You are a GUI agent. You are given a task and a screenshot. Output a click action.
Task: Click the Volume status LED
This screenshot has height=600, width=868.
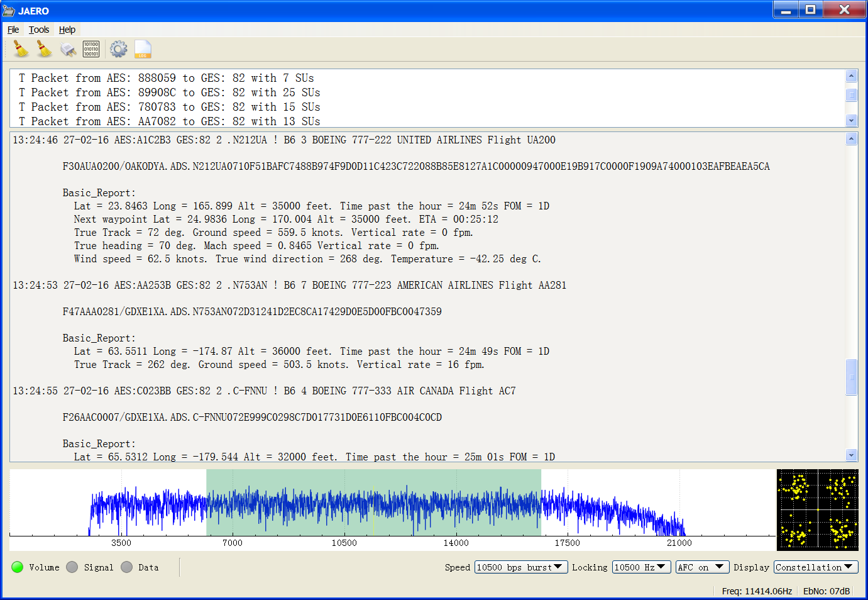click(18, 567)
